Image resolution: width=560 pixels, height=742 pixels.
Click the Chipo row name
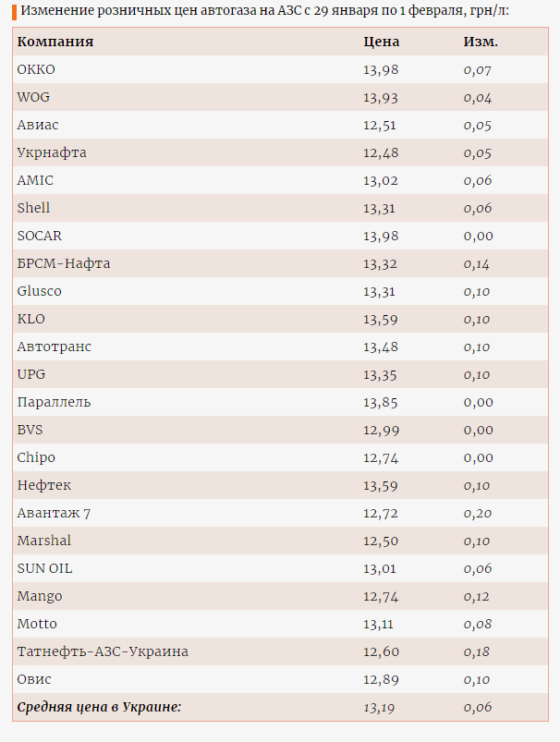pos(36,457)
